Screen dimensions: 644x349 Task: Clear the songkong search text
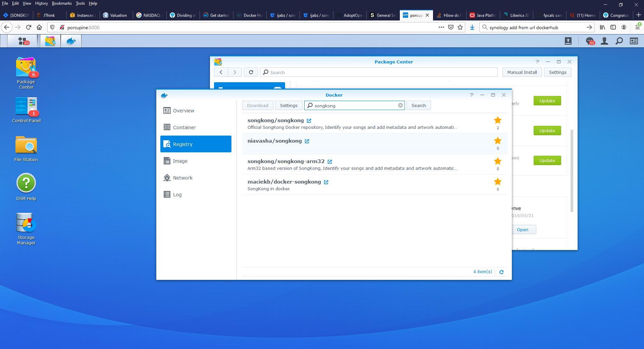[400, 105]
